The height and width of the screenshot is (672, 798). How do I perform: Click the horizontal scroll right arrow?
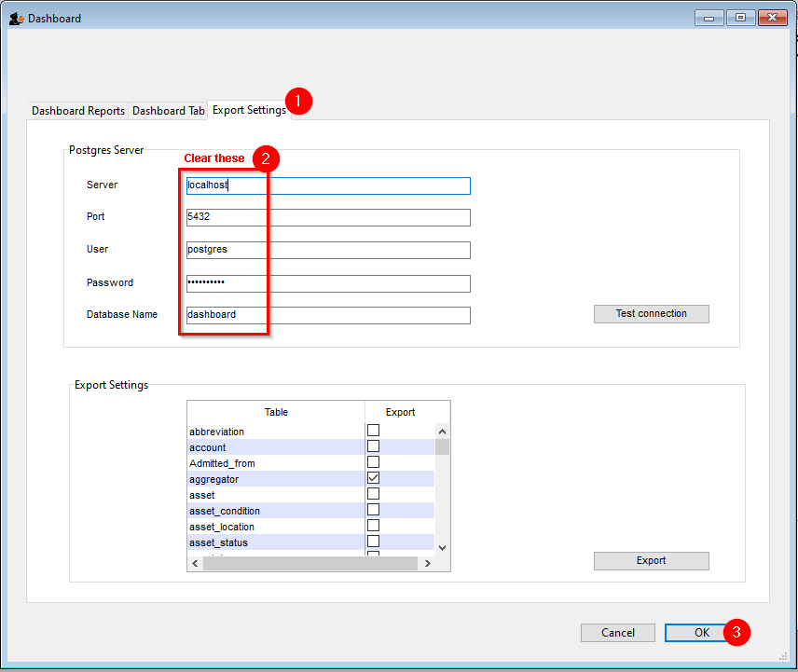coord(427,563)
